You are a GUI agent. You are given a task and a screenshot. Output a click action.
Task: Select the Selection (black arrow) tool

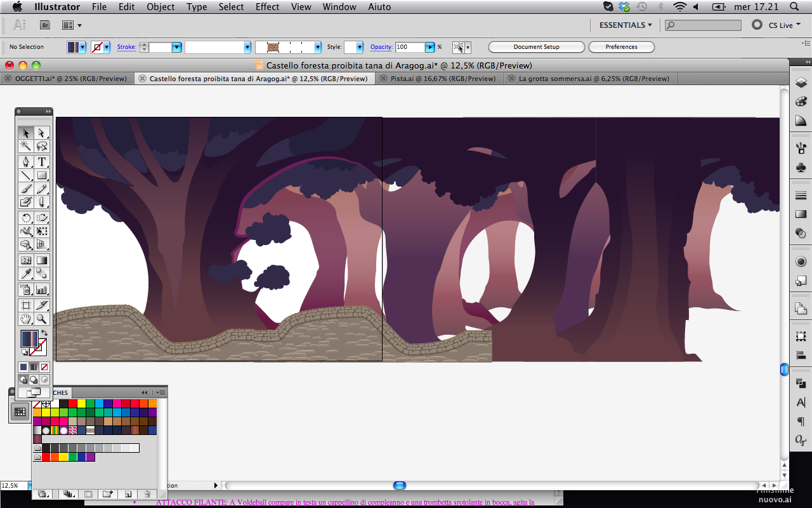tap(26, 133)
